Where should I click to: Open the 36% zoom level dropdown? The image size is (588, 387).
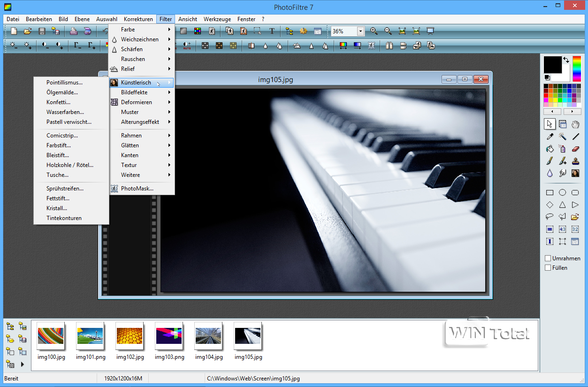tap(360, 31)
